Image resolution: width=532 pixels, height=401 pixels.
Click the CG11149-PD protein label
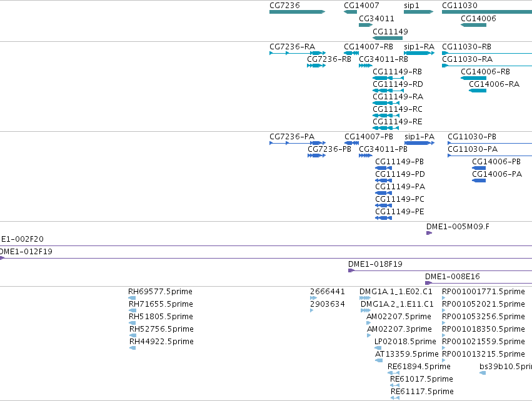coord(400,174)
